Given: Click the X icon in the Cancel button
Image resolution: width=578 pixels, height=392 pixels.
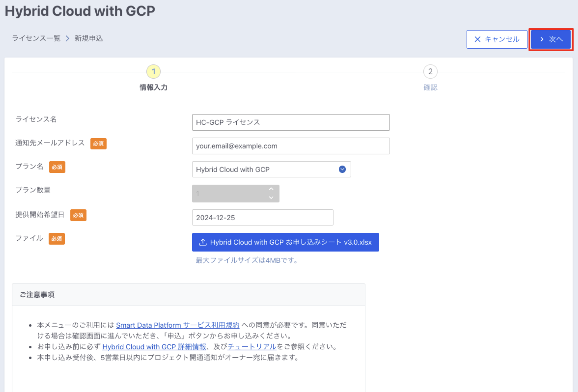Looking at the screenshot, I should point(477,39).
